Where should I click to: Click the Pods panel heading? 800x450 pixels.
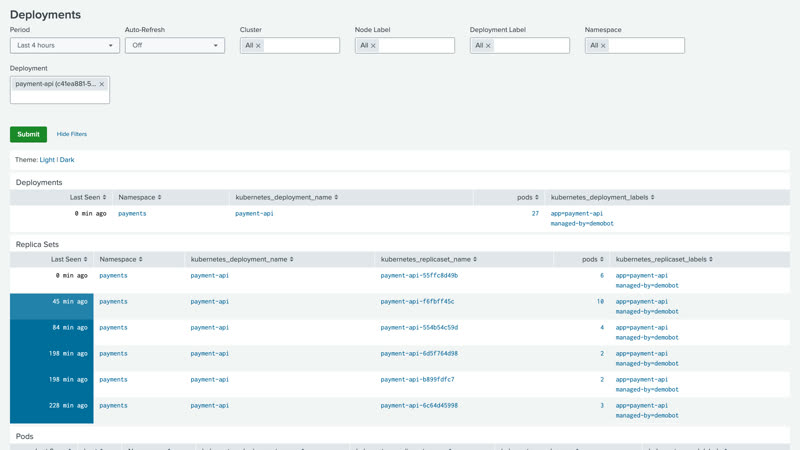point(24,437)
